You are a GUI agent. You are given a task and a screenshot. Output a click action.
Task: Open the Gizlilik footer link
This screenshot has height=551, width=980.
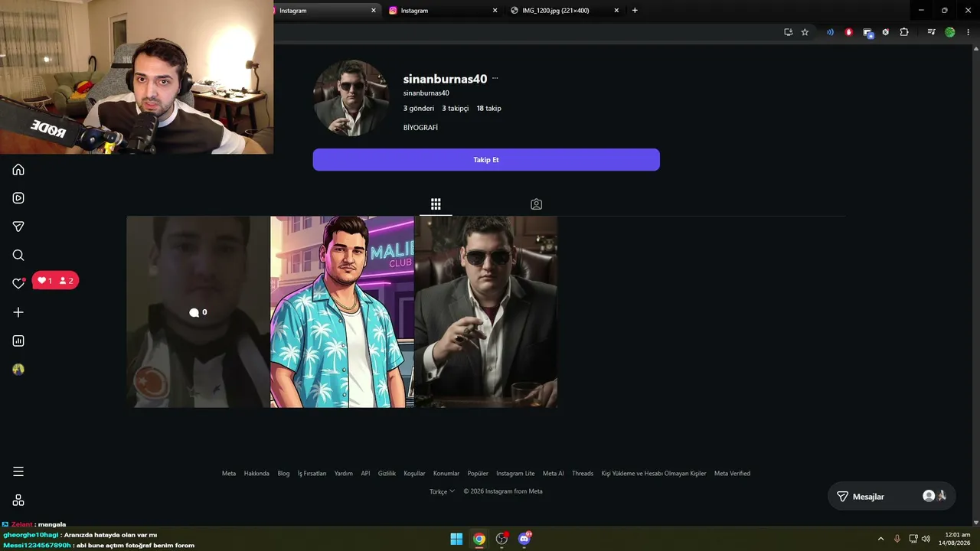[x=387, y=474]
